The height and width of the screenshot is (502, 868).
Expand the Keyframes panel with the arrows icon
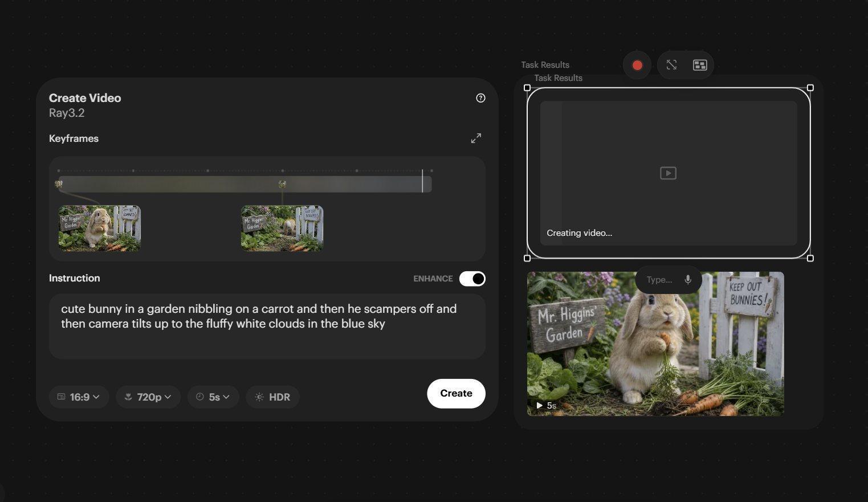(x=476, y=138)
